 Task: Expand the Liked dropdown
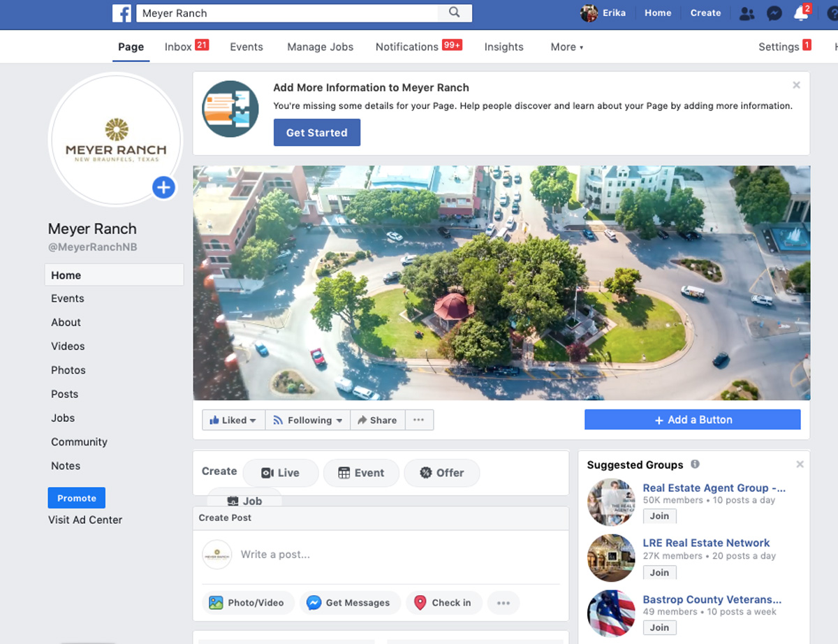click(233, 420)
